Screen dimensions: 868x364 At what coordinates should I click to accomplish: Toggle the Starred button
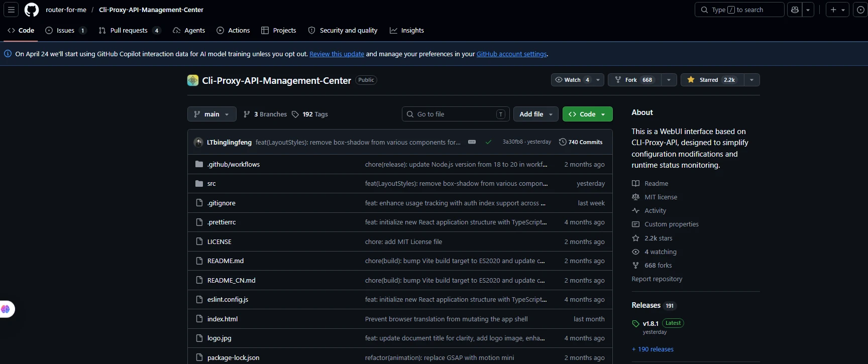[x=712, y=80]
